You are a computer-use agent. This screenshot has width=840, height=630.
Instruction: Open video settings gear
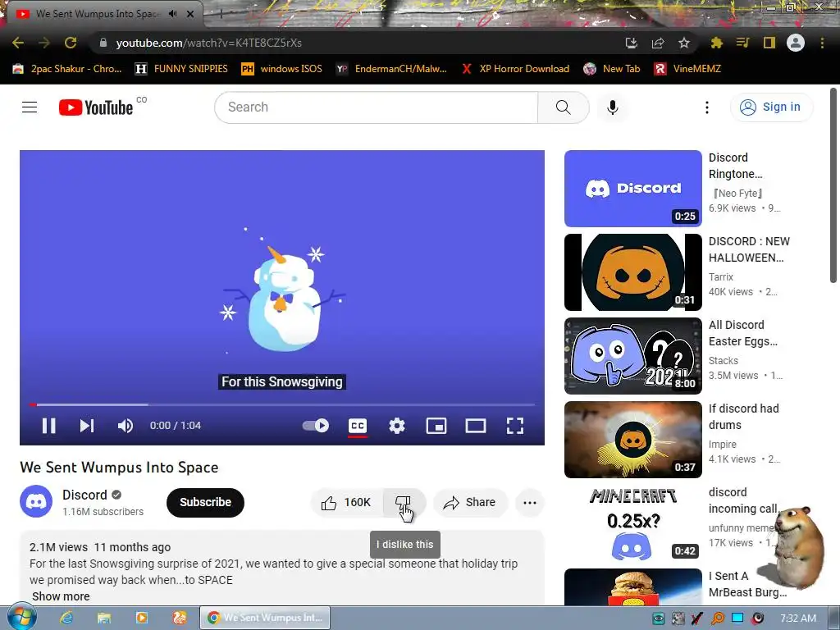click(397, 426)
